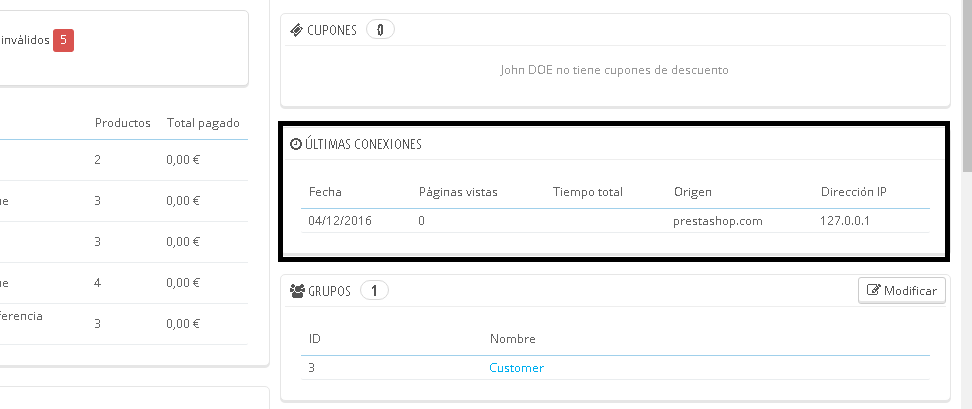Click the red badge showing 5
The image size is (972, 409).
(64, 40)
